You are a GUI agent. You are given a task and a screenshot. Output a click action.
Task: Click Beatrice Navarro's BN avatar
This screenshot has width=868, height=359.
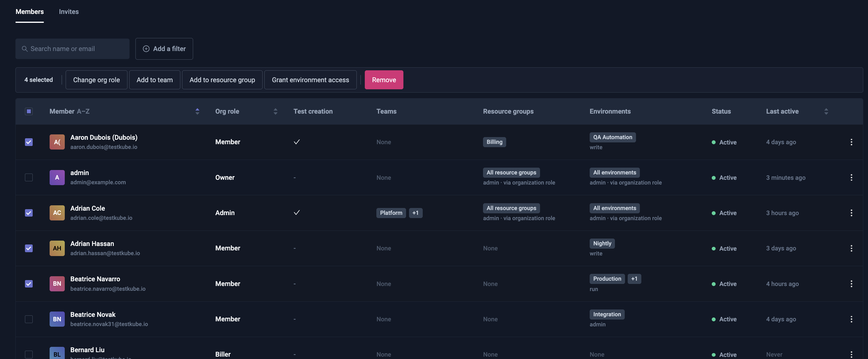point(57,284)
